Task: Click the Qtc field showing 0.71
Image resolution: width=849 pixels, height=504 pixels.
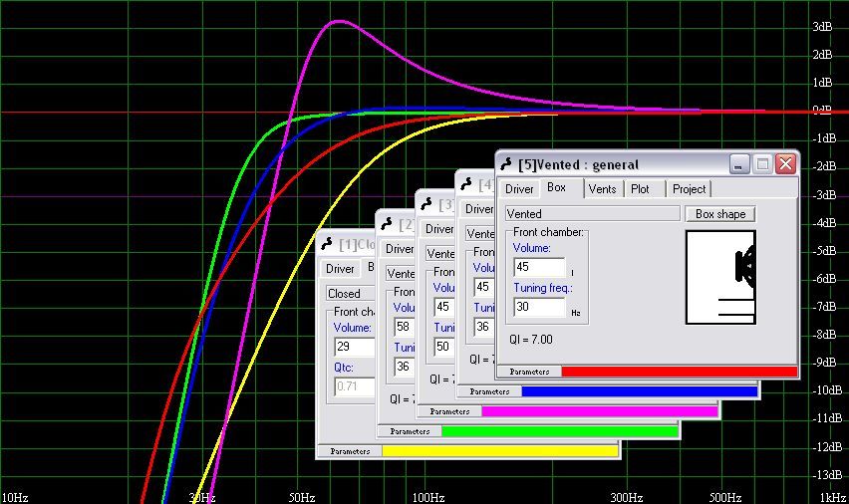Action: [x=354, y=386]
